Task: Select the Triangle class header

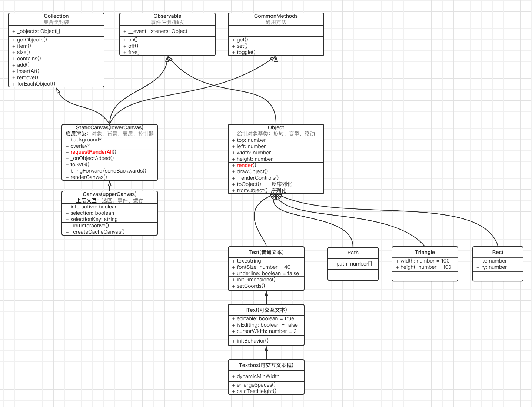Action: (425, 252)
